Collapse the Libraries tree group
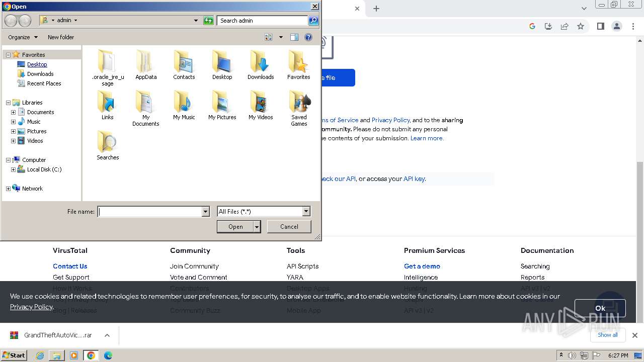 tap(8, 103)
